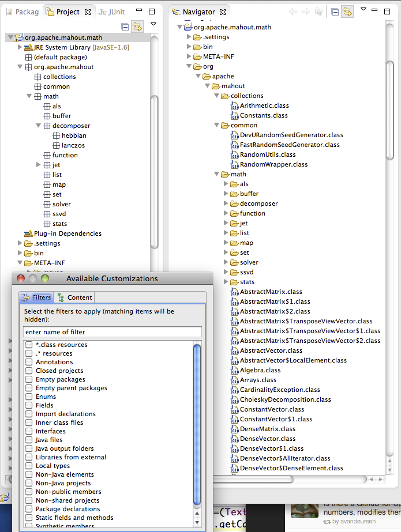Image resolution: width=401 pixels, height=532 pixels.
Task: Click the Project panel vertical scrollbar
Action: [x=154, y=172]
